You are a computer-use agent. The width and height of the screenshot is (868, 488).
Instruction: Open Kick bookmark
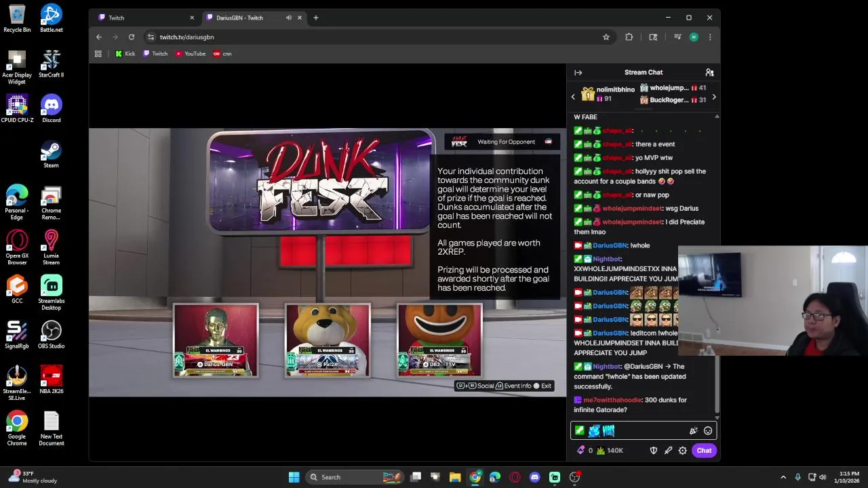(x=125, y=54)
